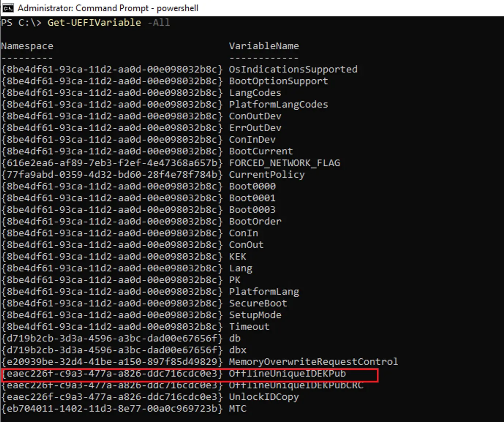Select BootOrder variable name
Image resolution: width=504 pixels, height=422 pixels.
[x=255, y=222]
